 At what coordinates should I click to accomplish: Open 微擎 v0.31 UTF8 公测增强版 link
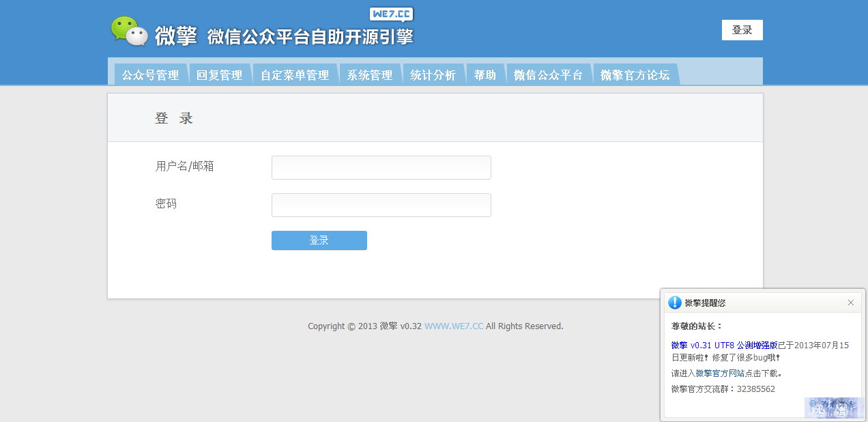[724, 346]
